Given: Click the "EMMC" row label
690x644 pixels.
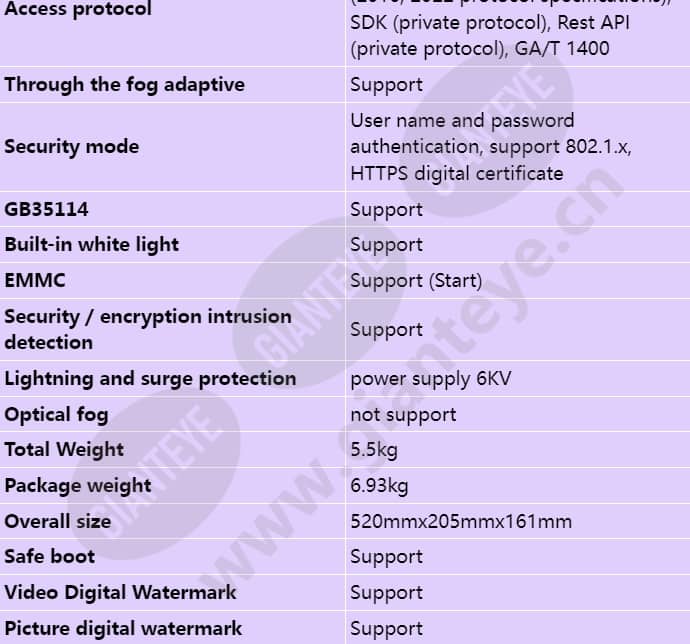Looking at the screenshot, I should point(35,280).
